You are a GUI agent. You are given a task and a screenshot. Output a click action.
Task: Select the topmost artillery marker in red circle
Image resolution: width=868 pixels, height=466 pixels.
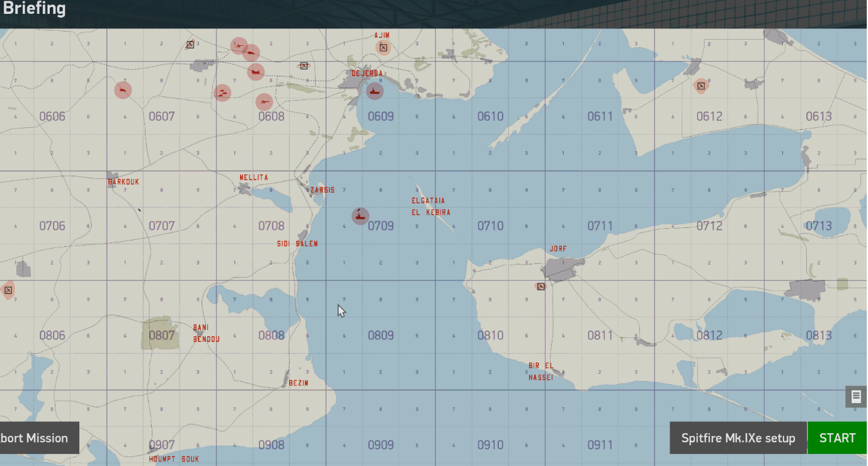[239, 45]
